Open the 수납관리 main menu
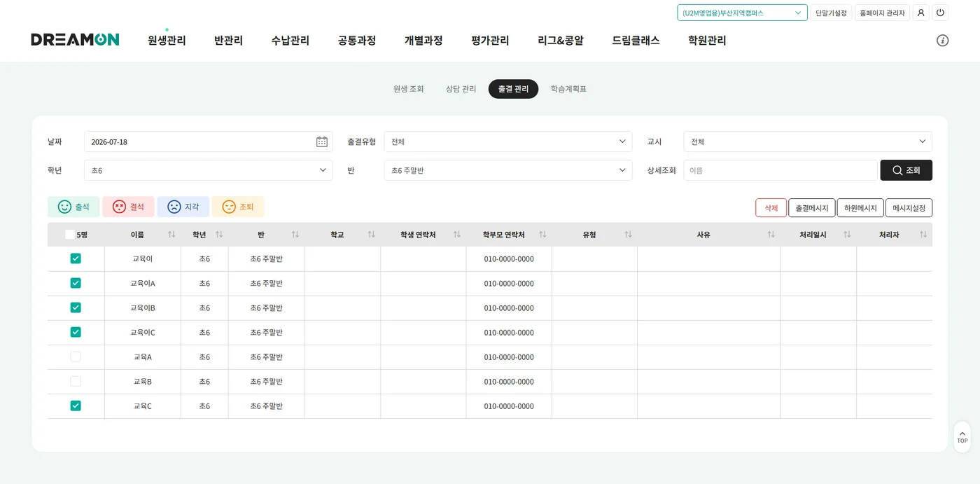Image resolution: width=980 pixels, height=484 pixels. click(x=290, y=41)
